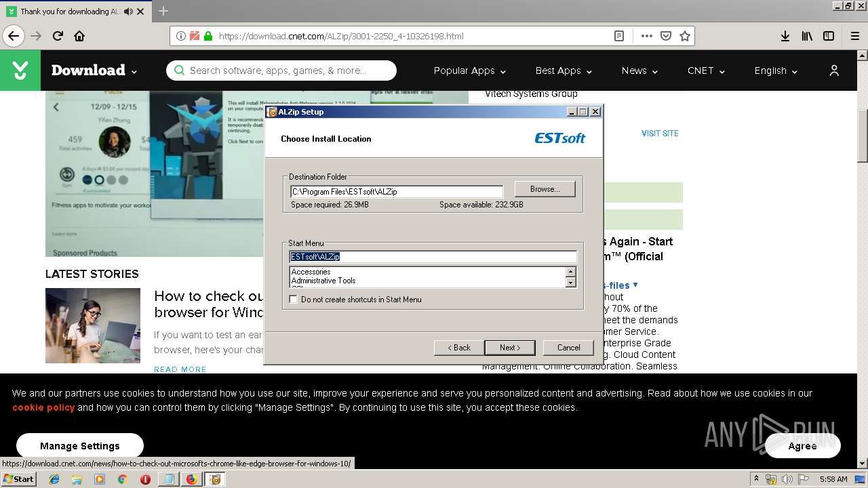Click the Next > button in setup
Image resolution: width=868 pixels, height=488 pixels.
(x=510, y=348)
